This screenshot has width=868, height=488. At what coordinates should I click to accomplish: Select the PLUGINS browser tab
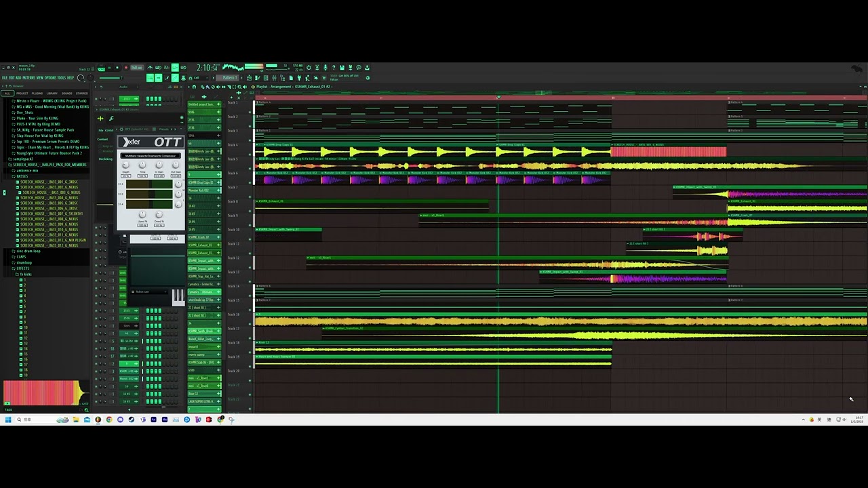[37, 93]
